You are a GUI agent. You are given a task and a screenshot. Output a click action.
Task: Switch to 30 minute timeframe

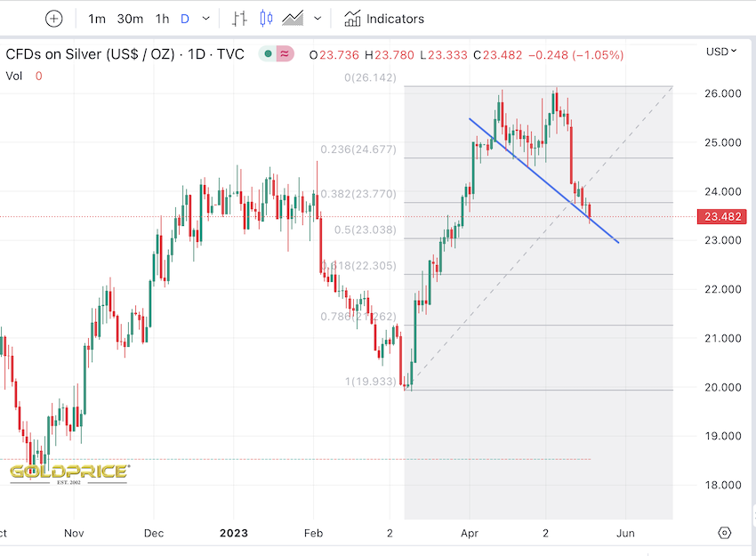coord(130,19)
